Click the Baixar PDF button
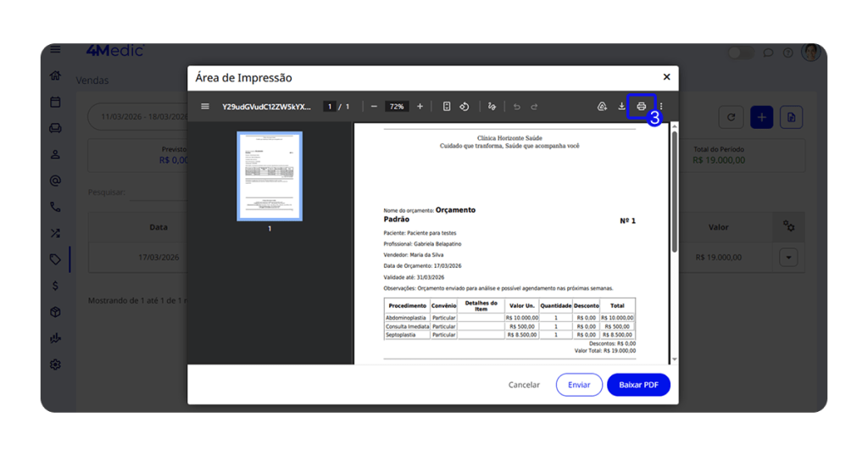 (638, 385)
